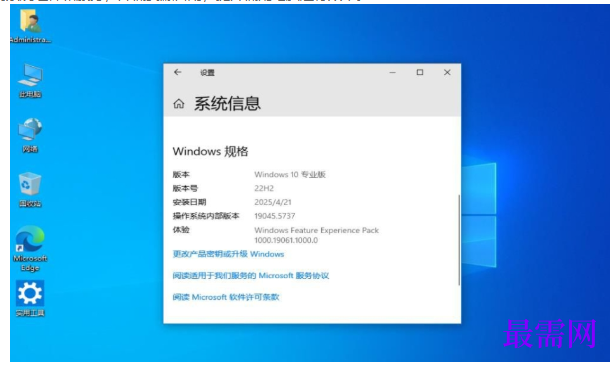Image resolution: width=615 pixels, height=365 pixels.
Task: Maximize the Settings window
Action: (420, 72)
